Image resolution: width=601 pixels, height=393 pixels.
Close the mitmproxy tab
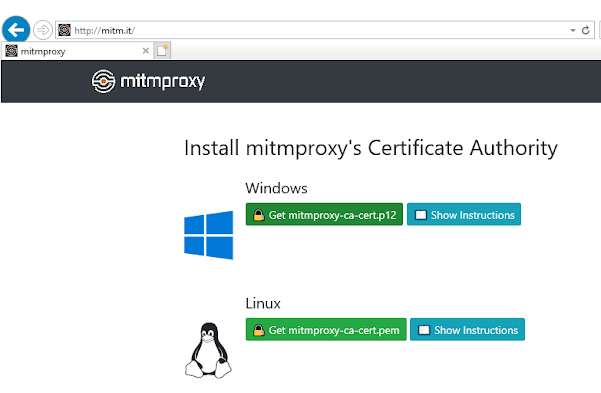tap(146, 51)
